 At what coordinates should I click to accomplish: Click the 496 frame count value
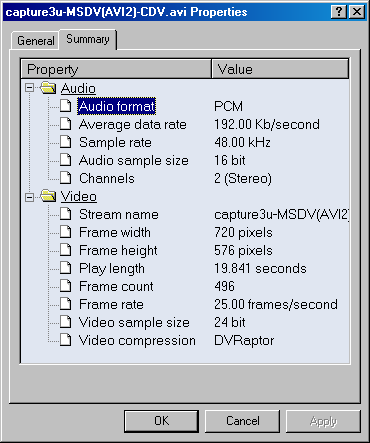click(x=224, y=286)
